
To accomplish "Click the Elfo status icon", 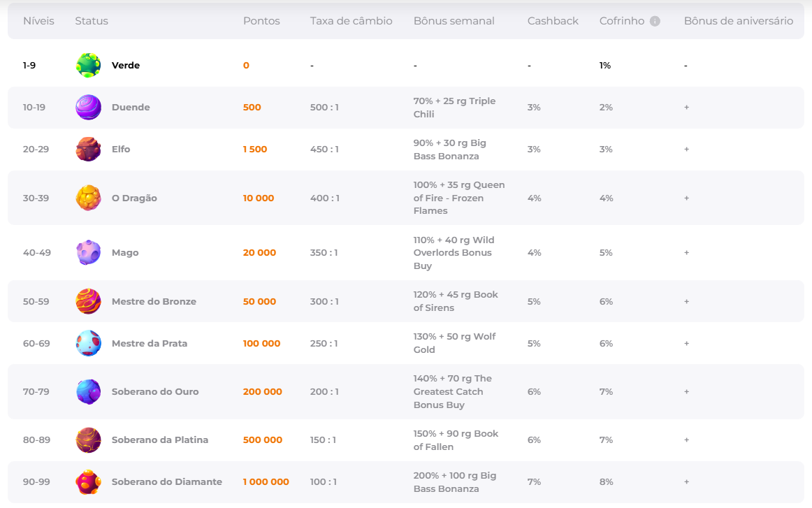I will point(88,150).
